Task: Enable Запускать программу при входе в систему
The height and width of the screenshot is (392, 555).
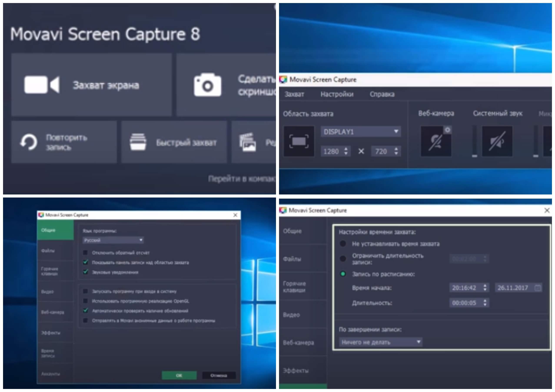Action: [x=85, y=291]
